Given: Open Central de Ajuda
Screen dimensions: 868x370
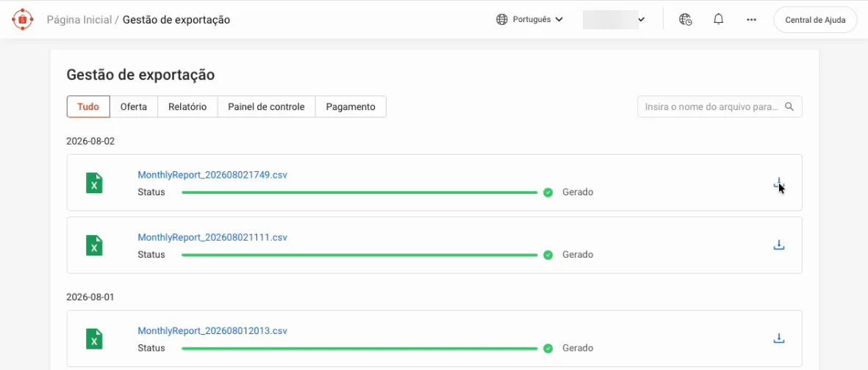Looking at the screenshot, I should tap(815, 20).
